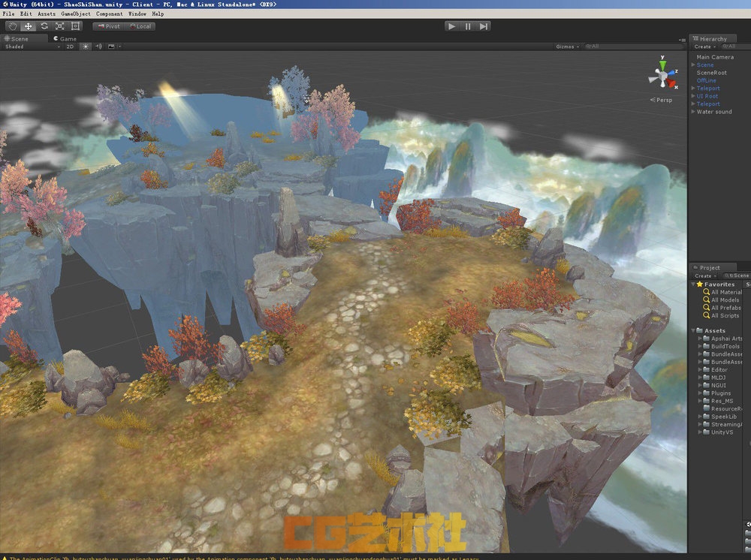751x560 pixels.
Task: Expand the Scene object in Hierarchy
Action: point(693,65)
